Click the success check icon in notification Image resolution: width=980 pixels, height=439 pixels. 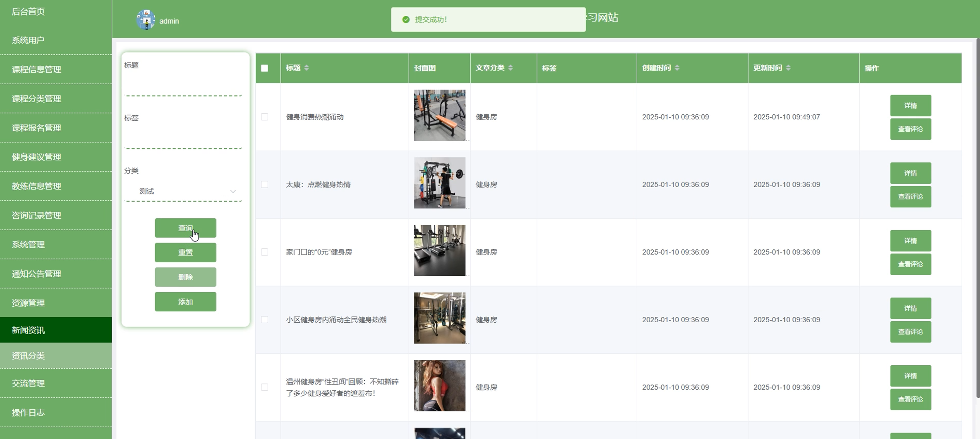click(406, 19)
